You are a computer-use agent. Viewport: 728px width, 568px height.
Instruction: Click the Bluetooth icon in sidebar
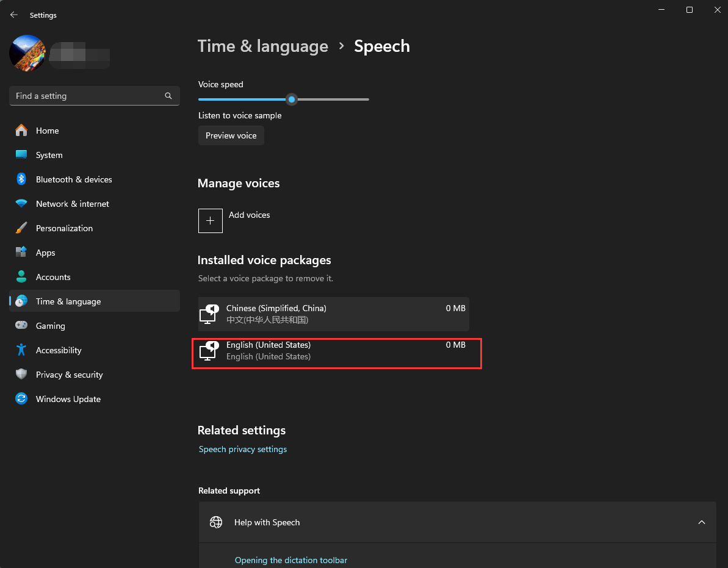pyautogui.click(x=21, y=179)
